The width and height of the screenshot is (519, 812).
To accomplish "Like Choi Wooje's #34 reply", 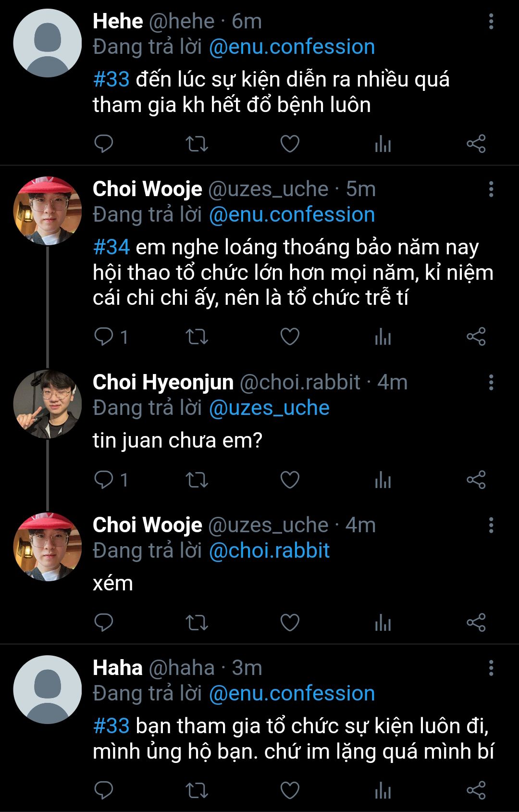I will click(x=290, y=337).
